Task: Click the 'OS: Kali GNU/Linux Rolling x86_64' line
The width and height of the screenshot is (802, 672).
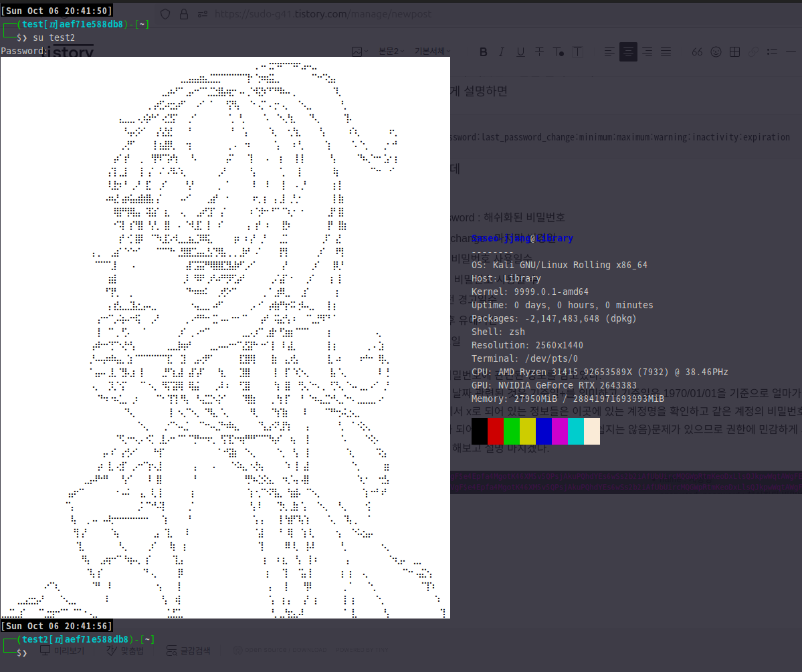Action: tap(559, 265)
